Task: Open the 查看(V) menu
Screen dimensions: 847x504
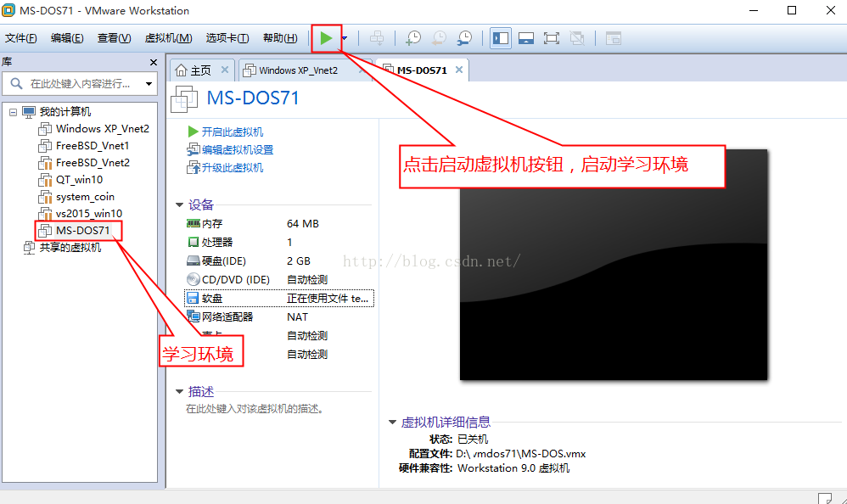Action: (114, 38)
